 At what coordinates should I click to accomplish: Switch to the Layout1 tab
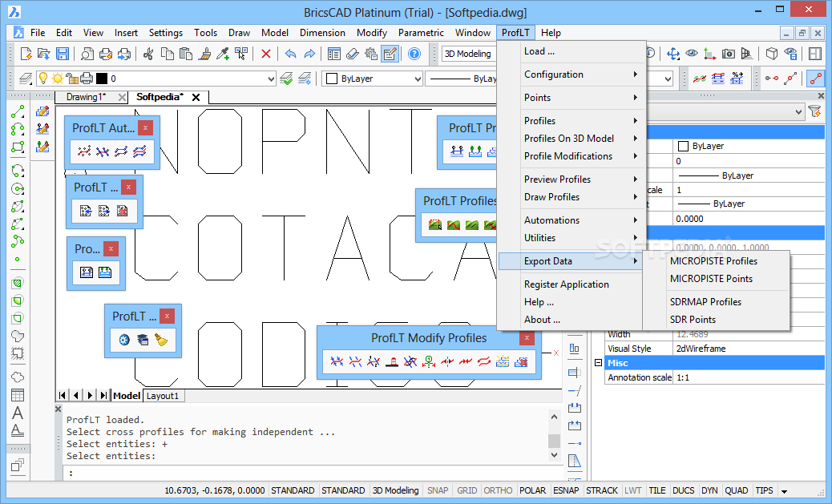tap(163, 396)
